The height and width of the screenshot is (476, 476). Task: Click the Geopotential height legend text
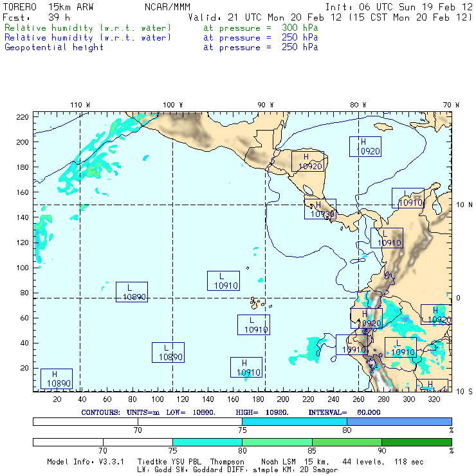click(54, 47)
